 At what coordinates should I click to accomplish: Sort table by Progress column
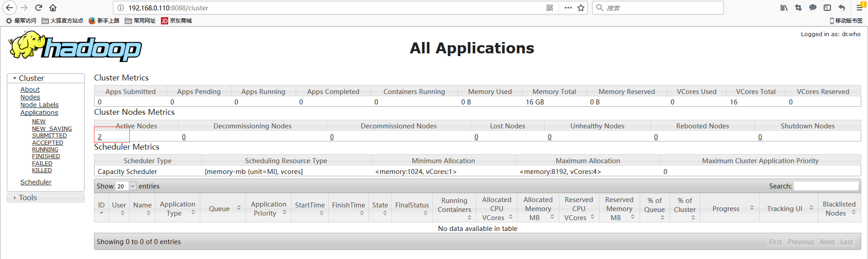coord(730,208)
